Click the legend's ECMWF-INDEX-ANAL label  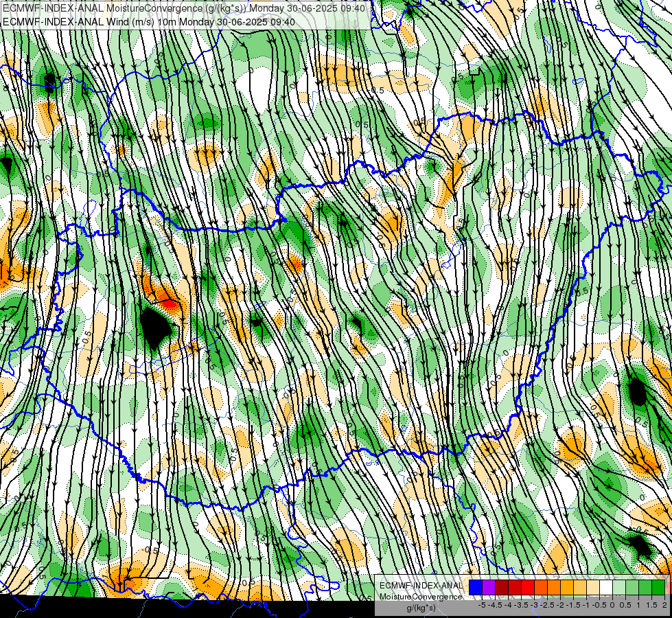(421, 586)
